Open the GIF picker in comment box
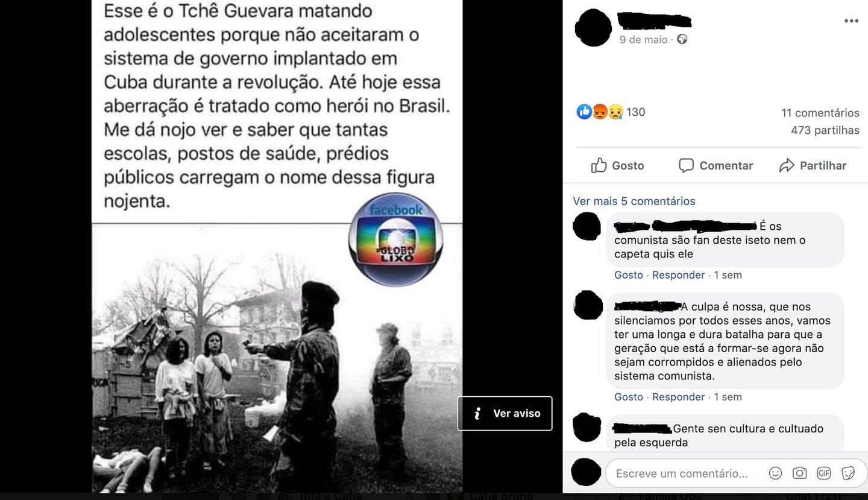The image size is (868, 500). click(x=824, y=473)
